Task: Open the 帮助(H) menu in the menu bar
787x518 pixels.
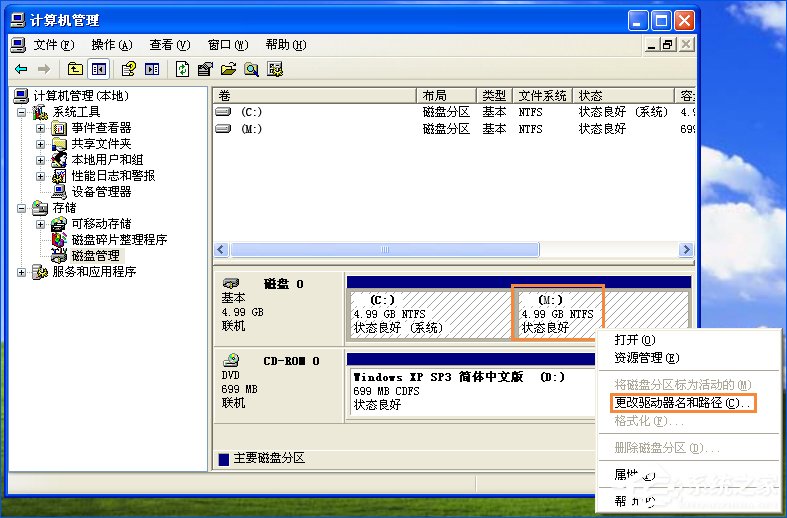Action: 286,45
